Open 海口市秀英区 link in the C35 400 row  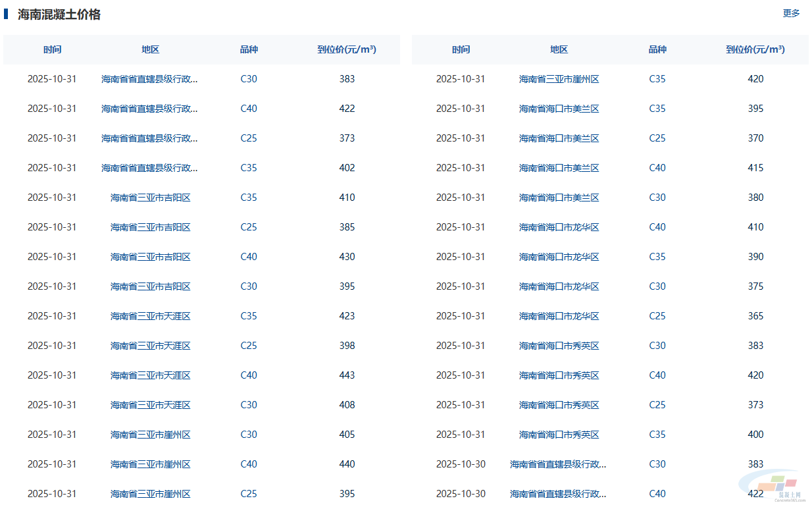559,435
